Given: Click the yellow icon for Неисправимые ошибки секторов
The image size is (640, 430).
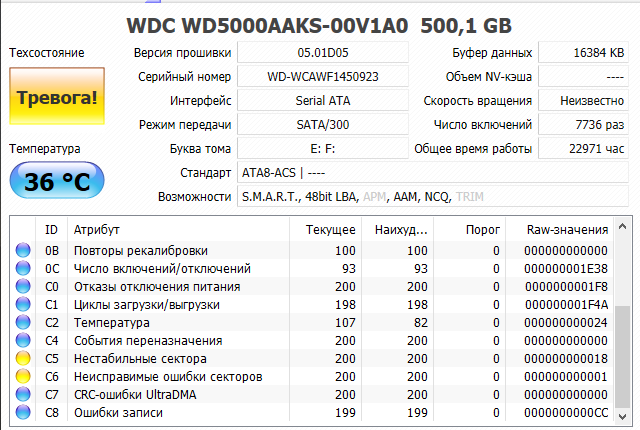Looking at the screenshot, I should (24, 377).
